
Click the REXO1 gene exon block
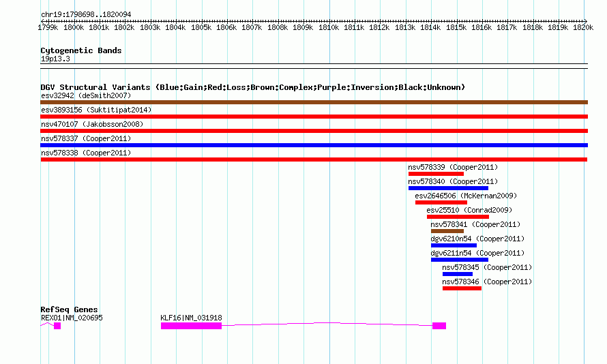57,326
